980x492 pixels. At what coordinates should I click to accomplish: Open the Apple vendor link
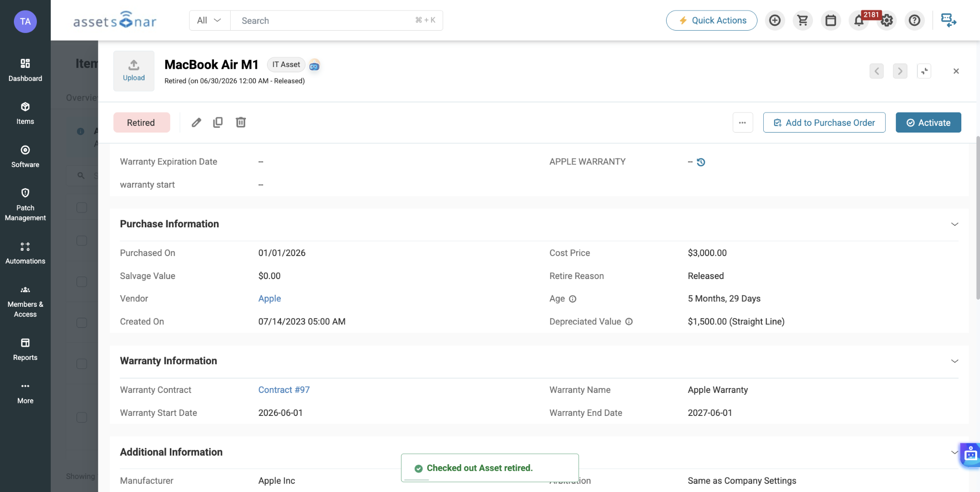[269, 299]
